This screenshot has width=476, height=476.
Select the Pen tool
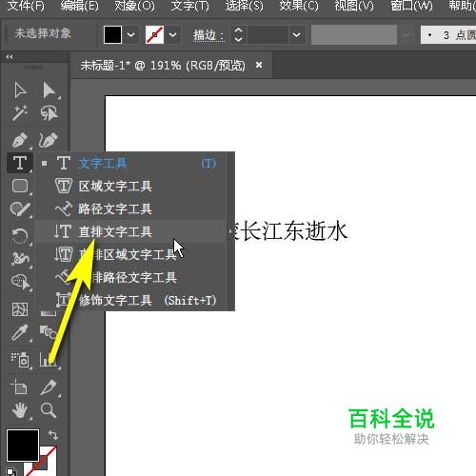click(20, 140)
